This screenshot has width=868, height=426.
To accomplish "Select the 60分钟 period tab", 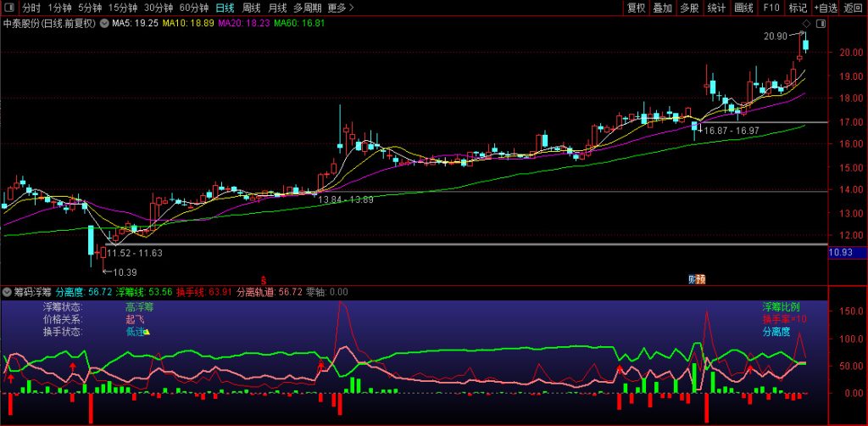I will (193, 8).
